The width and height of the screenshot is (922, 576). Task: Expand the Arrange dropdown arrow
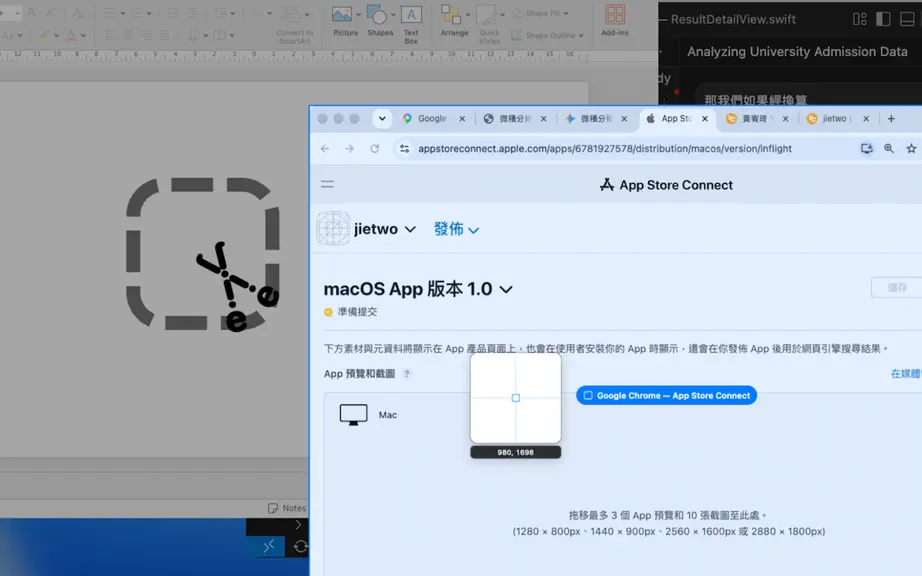(468, 15)
